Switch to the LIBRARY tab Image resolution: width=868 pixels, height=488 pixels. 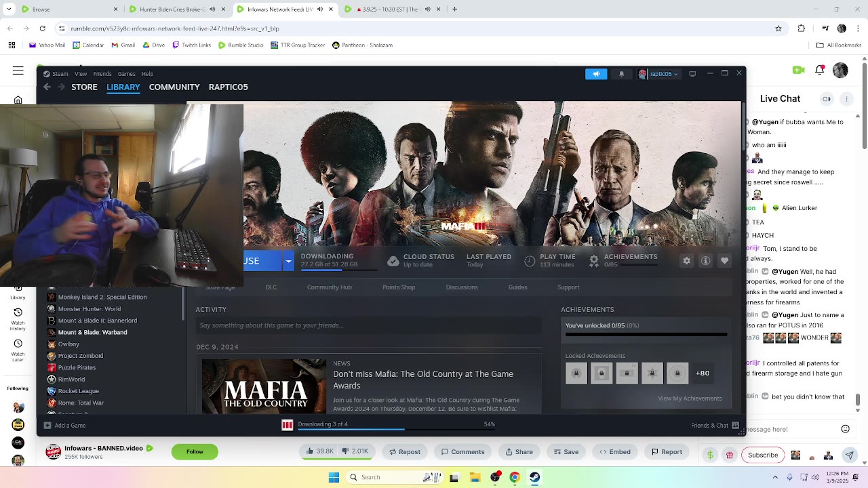click(123, 87)
